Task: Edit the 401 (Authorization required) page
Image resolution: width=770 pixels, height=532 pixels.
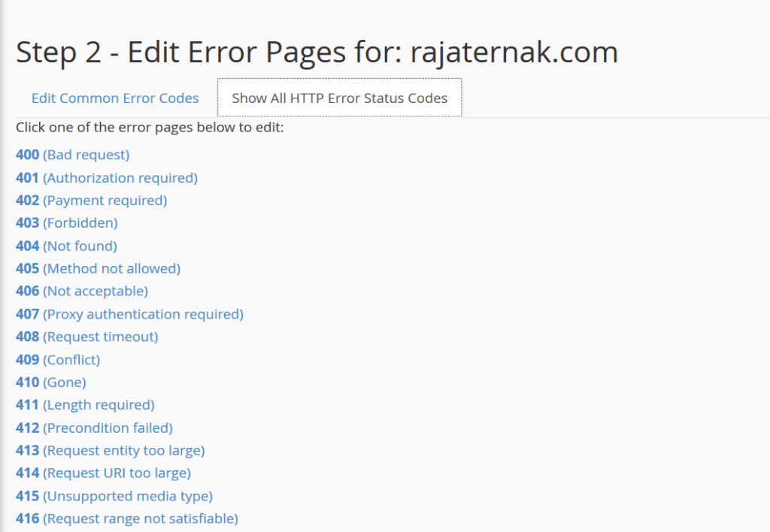Action: 106,177
